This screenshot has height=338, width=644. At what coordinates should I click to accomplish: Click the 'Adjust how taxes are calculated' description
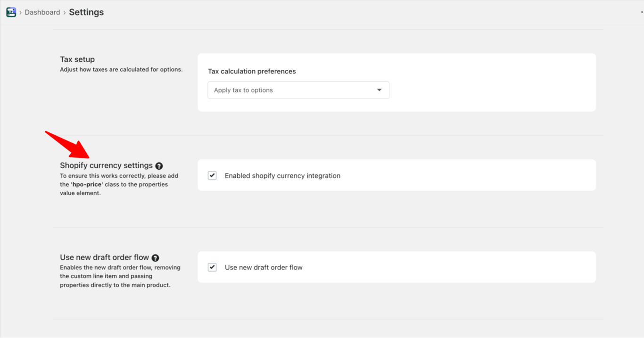[121, 69]
